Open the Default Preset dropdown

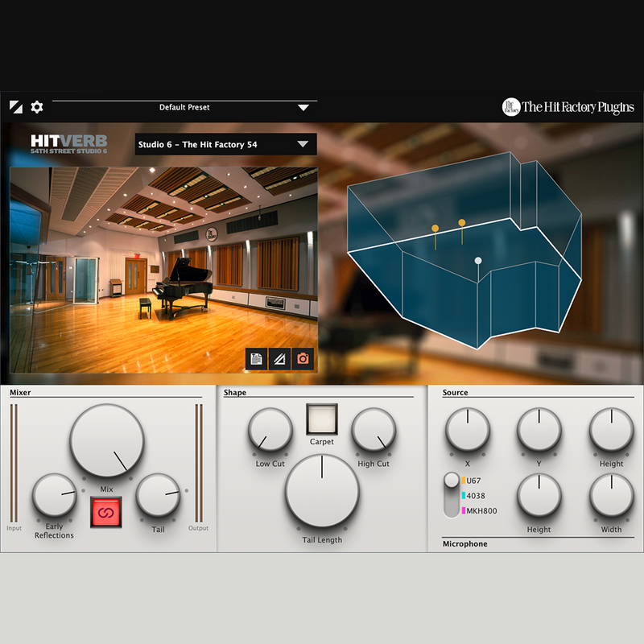[184, 107]
